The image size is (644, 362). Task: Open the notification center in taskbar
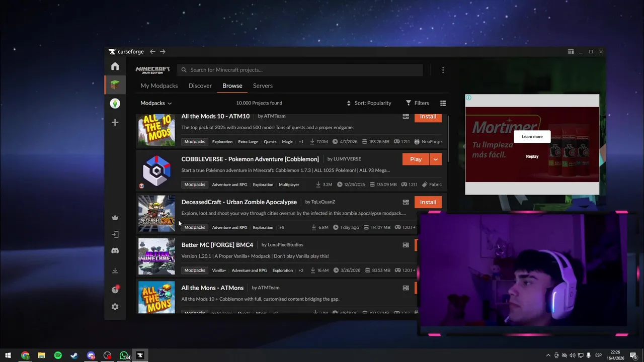pyautogui.click(x=633, y=355)
